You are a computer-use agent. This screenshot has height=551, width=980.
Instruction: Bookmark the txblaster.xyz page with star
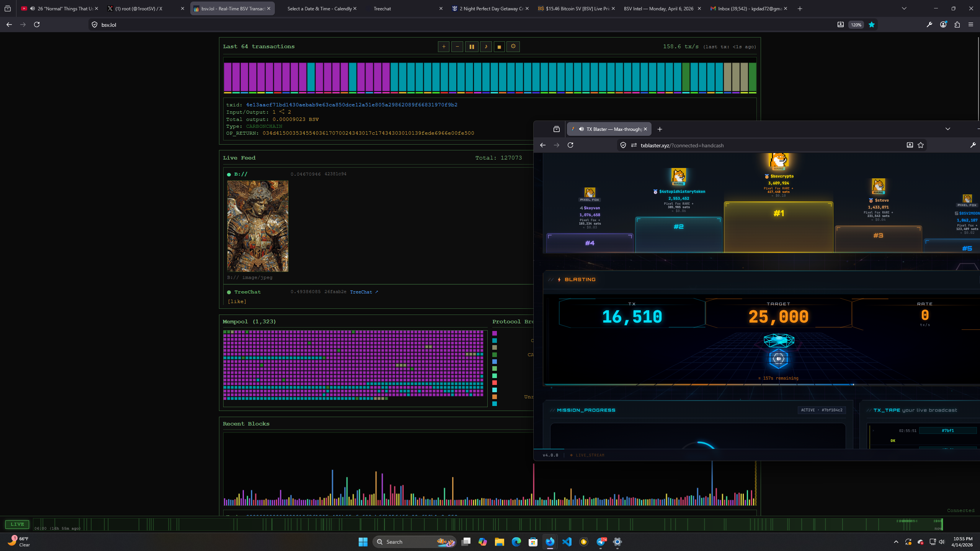921,145
